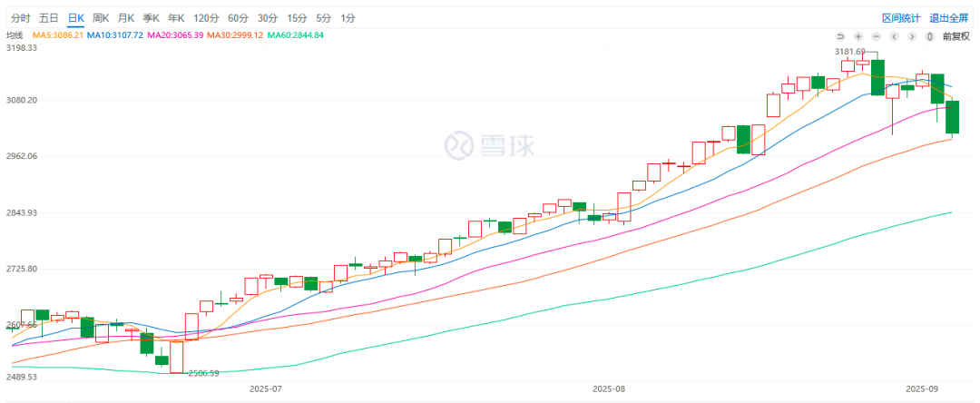The image size is (980, 403).
Task: Click 退出全屏 to exit fullscreen
Action: pos(948,18)
